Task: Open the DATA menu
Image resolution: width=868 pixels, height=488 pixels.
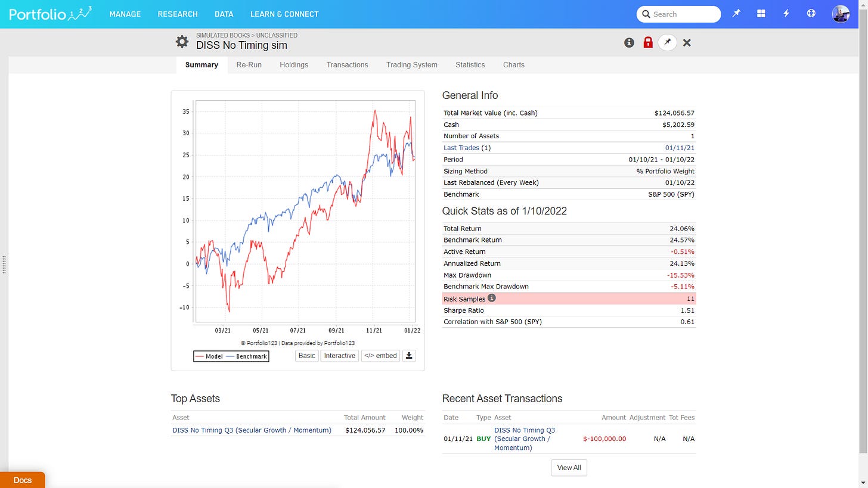Action: point(224,14)
